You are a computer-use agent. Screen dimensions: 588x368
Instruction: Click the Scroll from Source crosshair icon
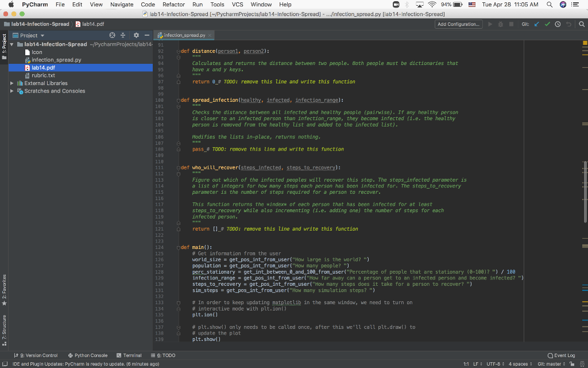[113, 36]
